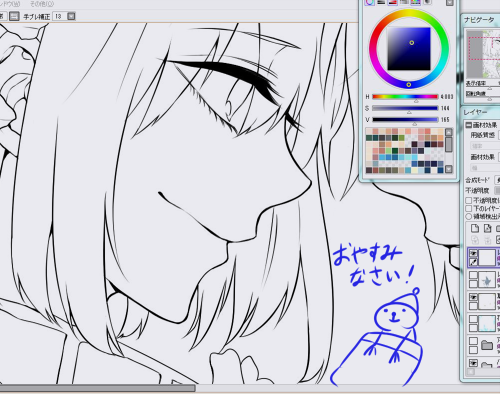
Task: Click the ナビゲータ panel title
Action: 479,20
